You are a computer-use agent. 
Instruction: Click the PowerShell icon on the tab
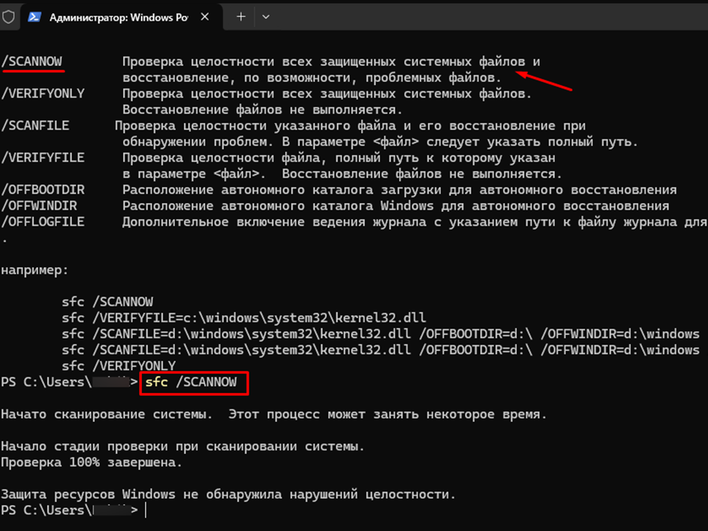34,17
